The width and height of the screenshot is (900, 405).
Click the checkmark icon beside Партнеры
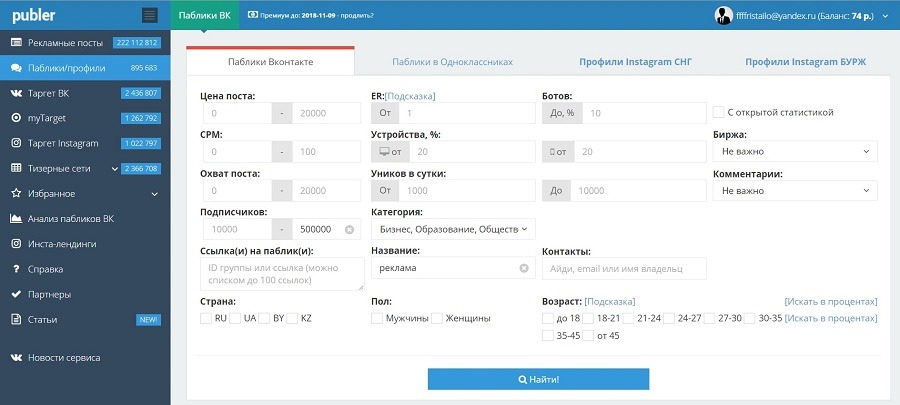pos(16,294)
